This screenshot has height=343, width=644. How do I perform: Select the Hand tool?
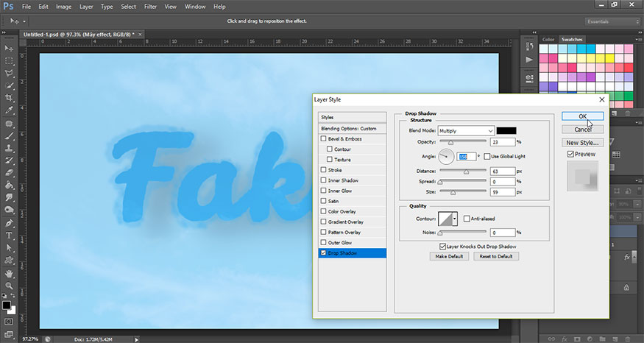coord(9,273)
